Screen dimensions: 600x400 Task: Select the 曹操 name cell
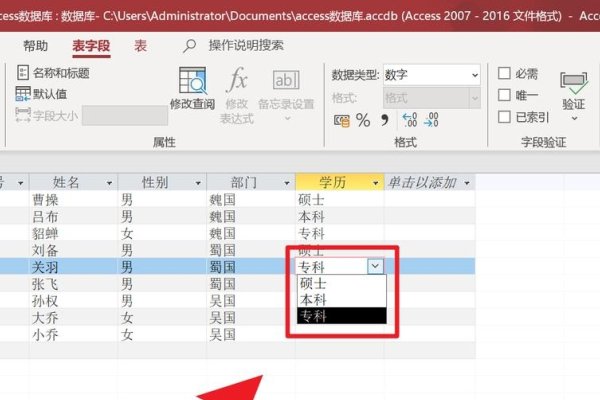click(73, 199)
